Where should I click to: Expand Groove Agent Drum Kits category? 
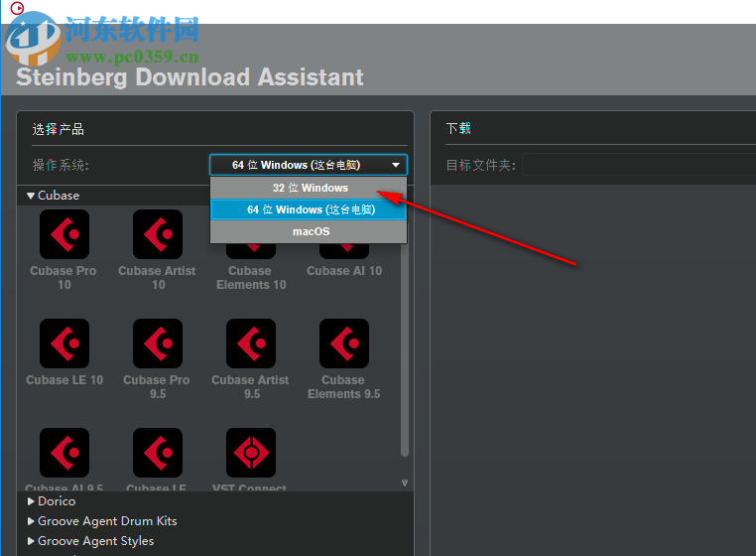(x=31, y=521)
